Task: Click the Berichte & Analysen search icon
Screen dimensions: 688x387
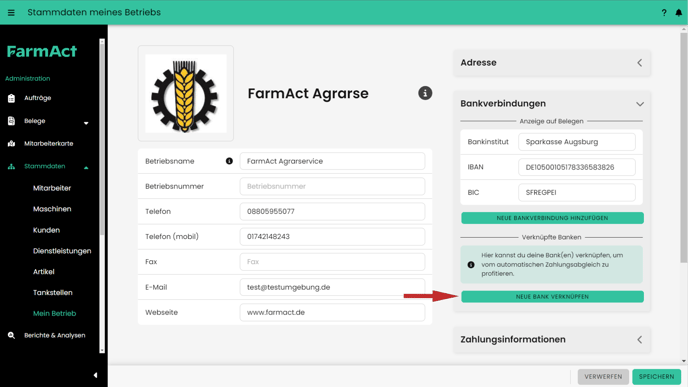Action: (x=11, y=335)
